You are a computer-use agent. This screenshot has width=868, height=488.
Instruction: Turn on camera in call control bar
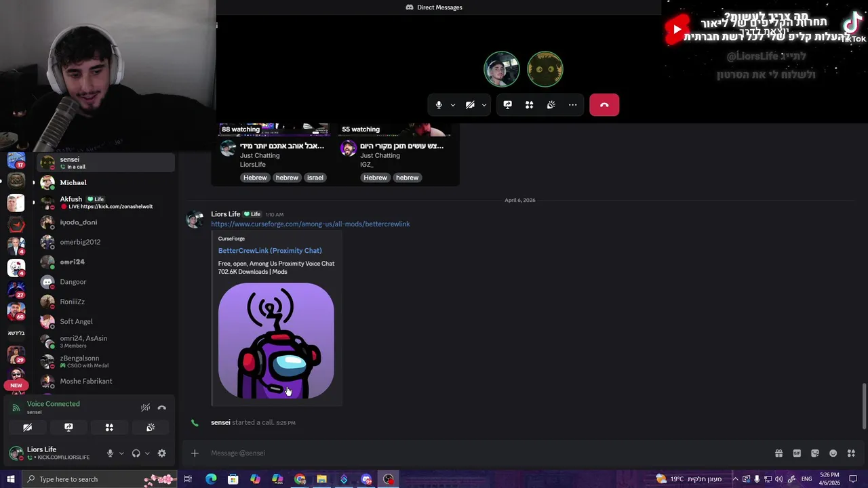[470, 105]
